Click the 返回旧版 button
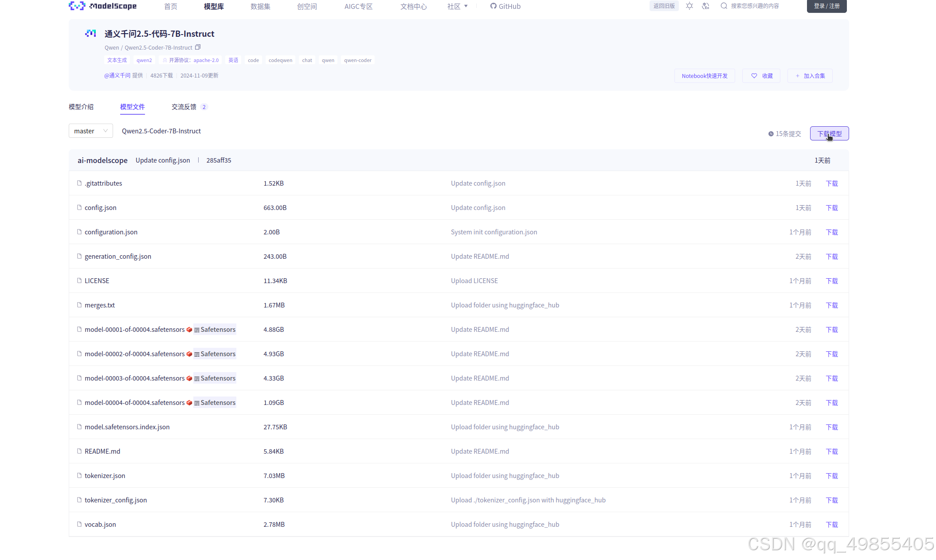 pyautogui.click(x=664, y=6)
